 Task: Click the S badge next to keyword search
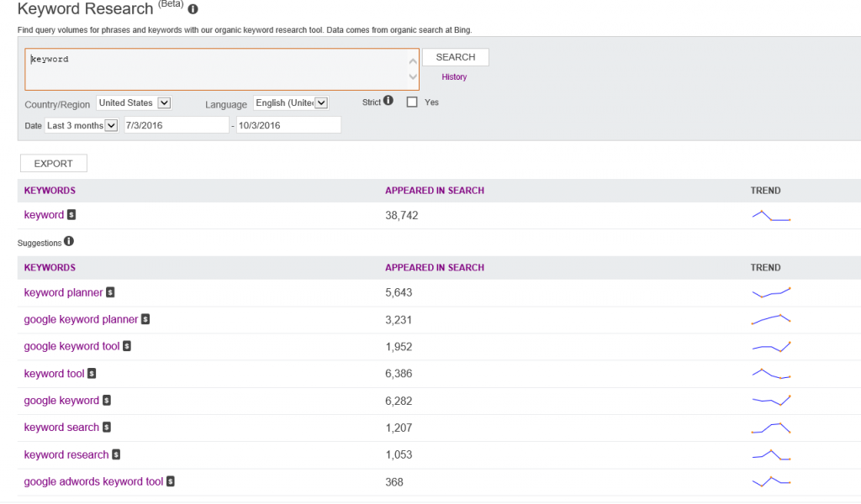click(107, 428)
